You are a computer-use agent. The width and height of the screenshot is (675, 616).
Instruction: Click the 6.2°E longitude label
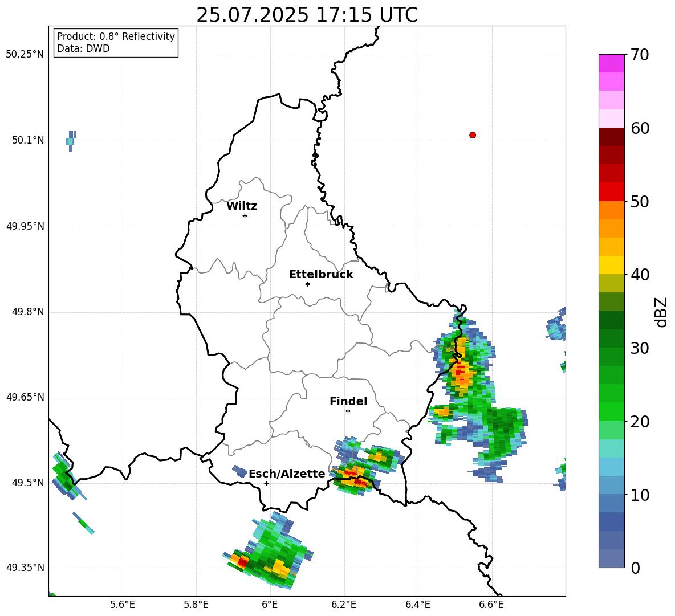pos(344,605)
